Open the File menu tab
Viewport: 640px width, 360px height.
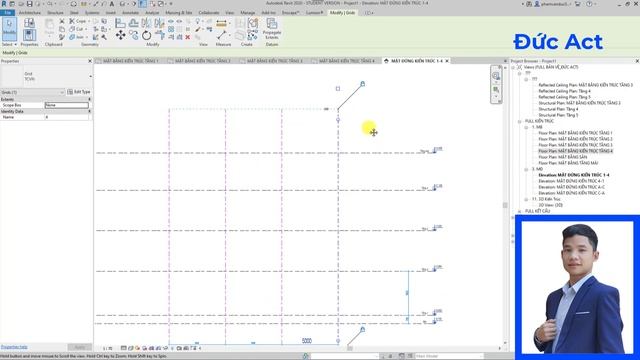coord(8,13)
